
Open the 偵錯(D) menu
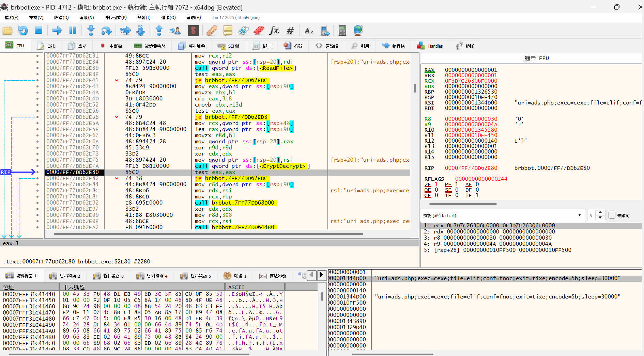pos(61,17)
